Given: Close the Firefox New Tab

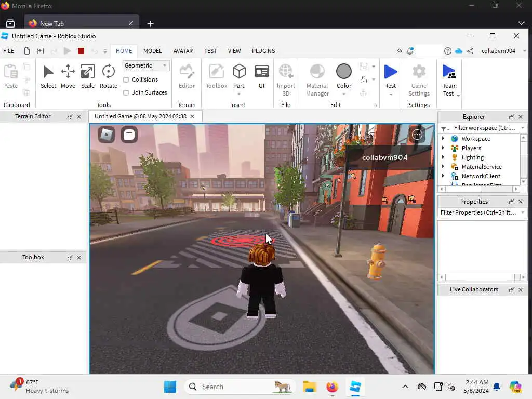Looking at the screenshot, I should [130, 23].
